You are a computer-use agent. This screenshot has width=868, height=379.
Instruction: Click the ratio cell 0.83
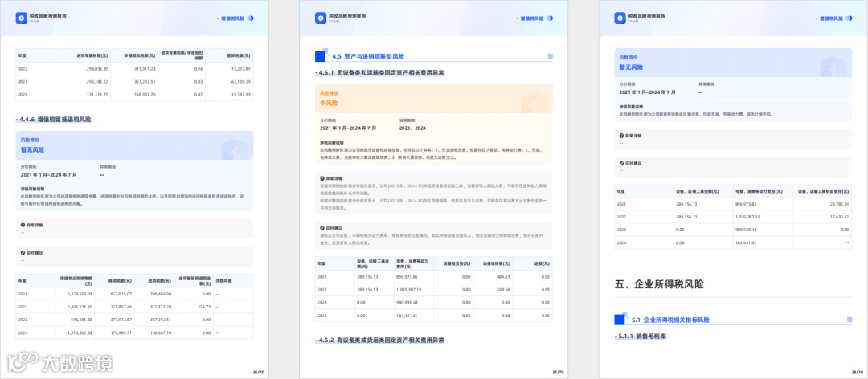coord(199,81)
